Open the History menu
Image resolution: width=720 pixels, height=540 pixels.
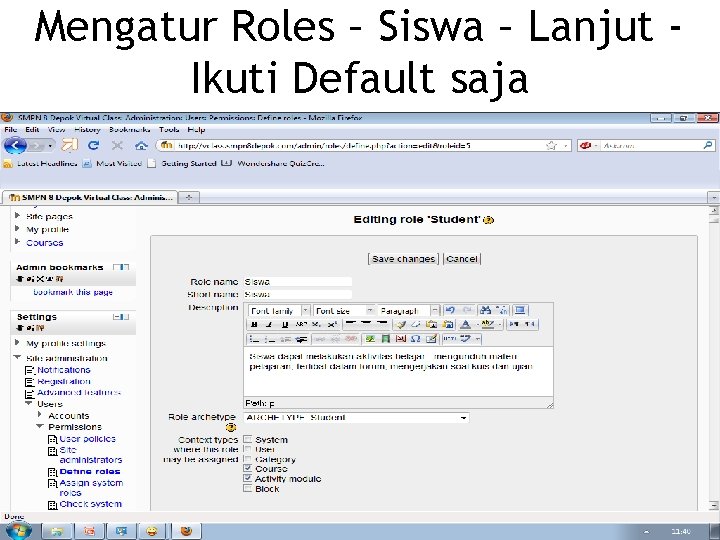(87, 130)
